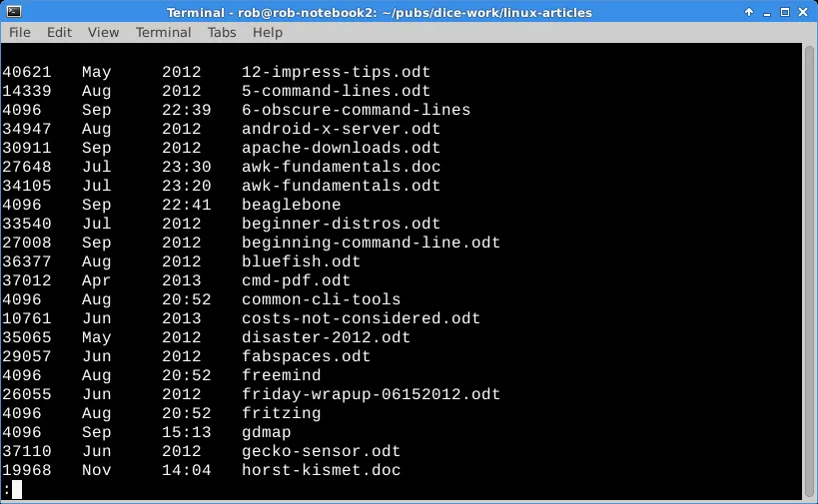
Task: Open the View menu
Action: click(103, 32)
